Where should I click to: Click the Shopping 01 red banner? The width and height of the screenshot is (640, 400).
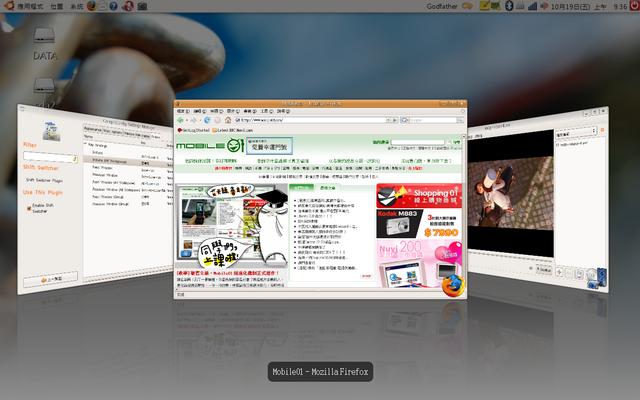(419, 196)
